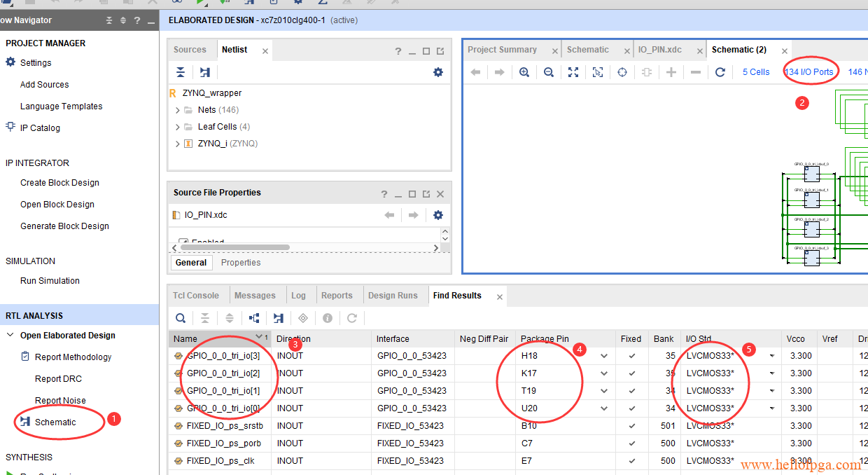Open the Netlist panel settings gear
868x475 pixels.
click(x=438, y=72)
